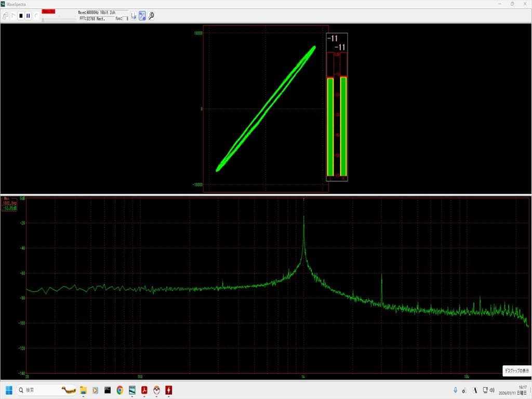532x399 pixels.
Task: Click the peak marker graph icon
Action: pos(134,16)
